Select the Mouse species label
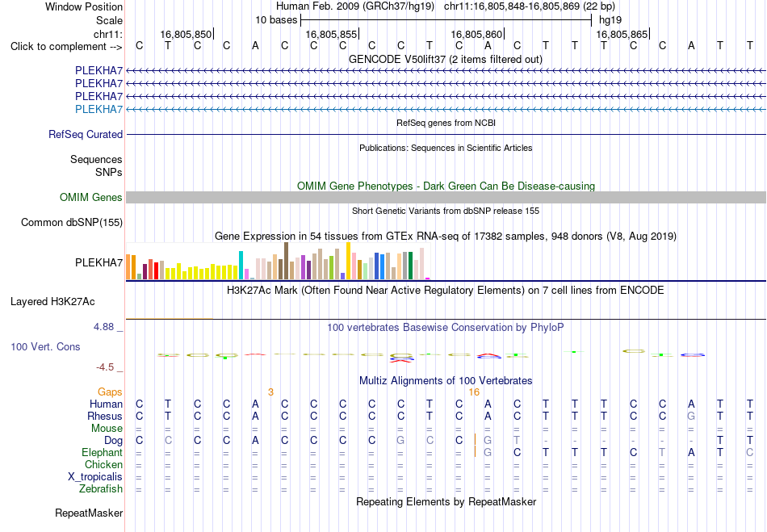This screenshot has width=767, height=532. pos(107,429)
